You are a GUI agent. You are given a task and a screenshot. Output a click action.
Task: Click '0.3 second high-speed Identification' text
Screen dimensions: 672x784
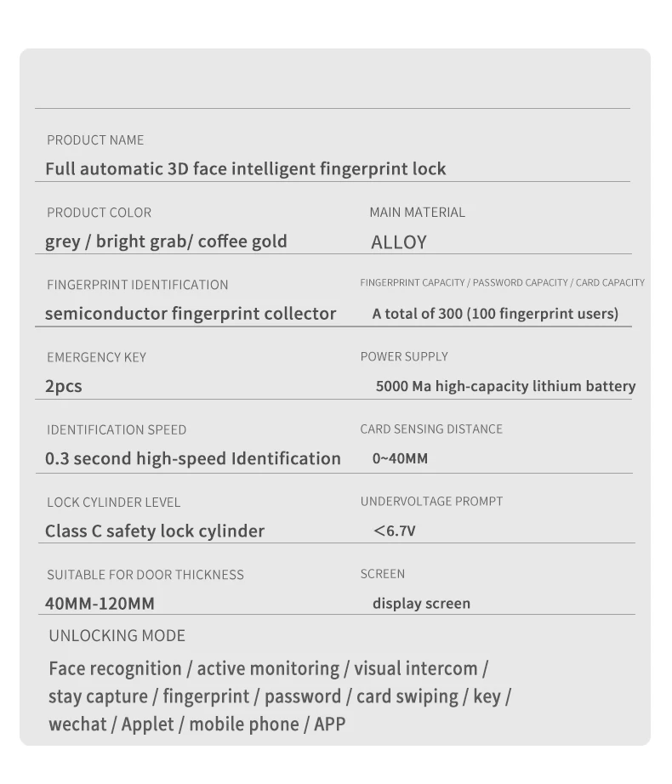click(192, 458)
